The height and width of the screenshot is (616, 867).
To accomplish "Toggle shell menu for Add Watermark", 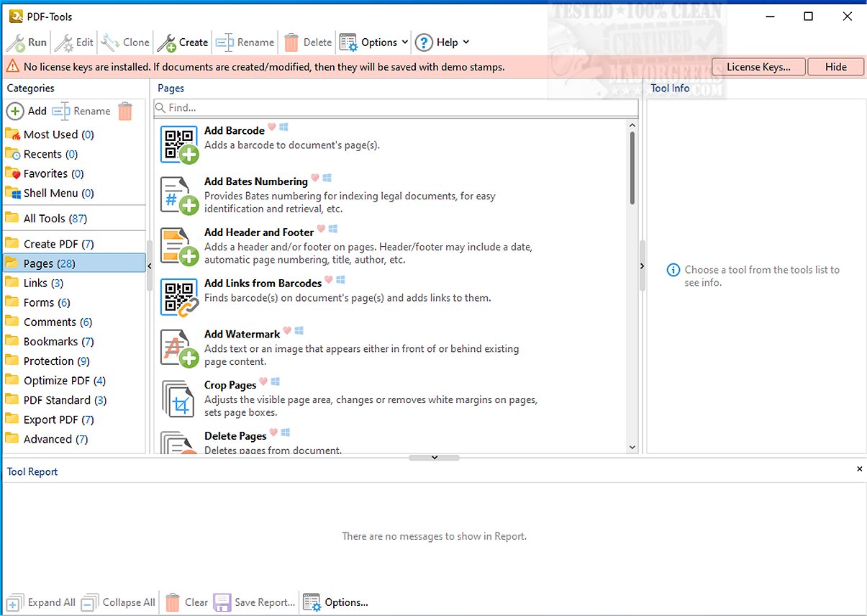I will (299, 331).
